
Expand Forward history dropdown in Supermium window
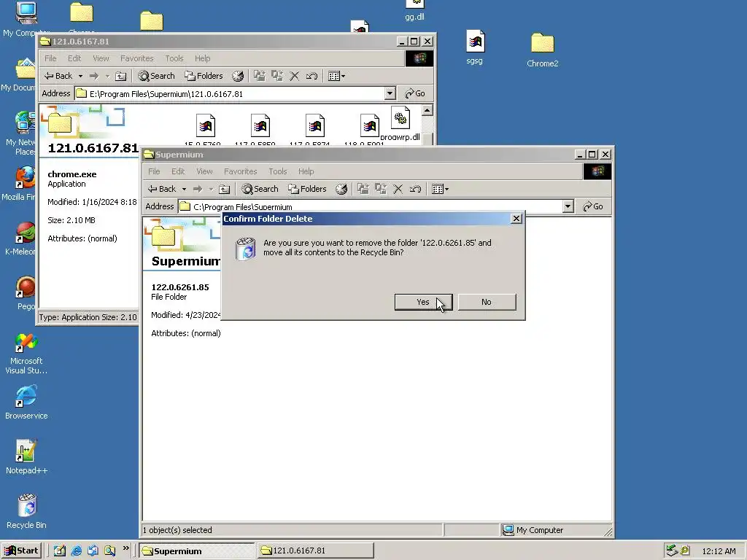(x=211, y=189)
